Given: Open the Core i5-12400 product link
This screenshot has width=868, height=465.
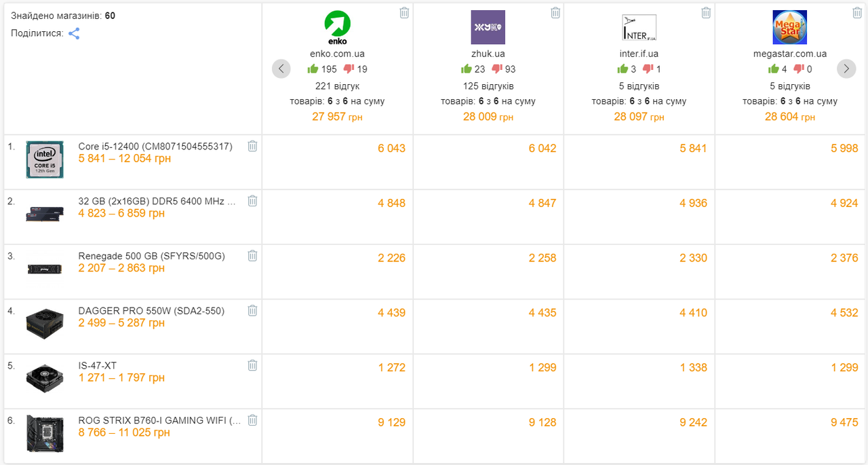Looking at the screenshot, I should [x=155, y=146].
